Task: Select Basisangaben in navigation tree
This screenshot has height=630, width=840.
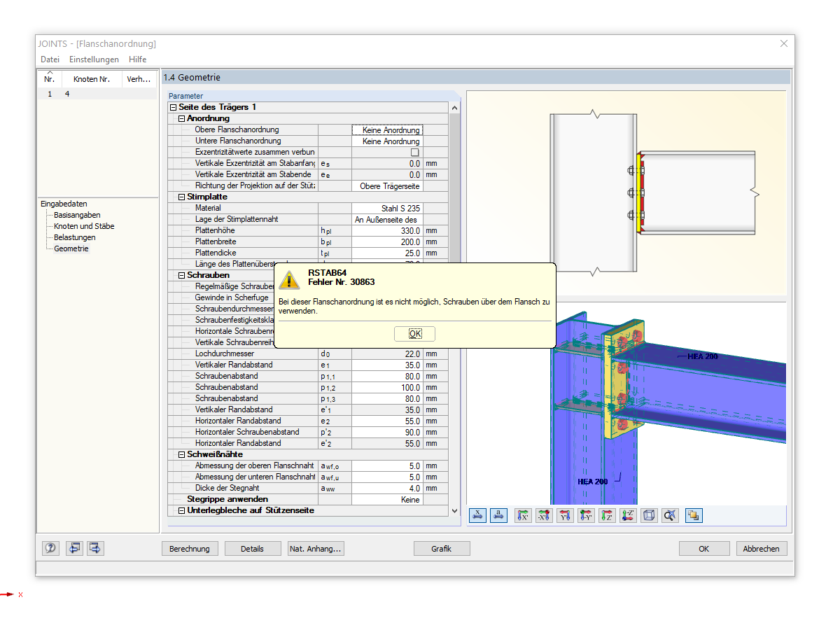Action: point(77,215)
